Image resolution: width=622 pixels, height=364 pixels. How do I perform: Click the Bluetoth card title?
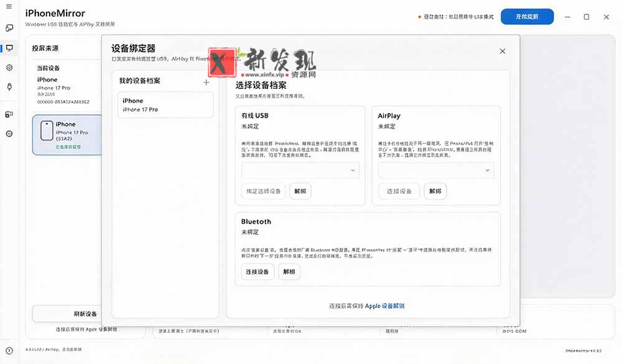pos(256,221)
